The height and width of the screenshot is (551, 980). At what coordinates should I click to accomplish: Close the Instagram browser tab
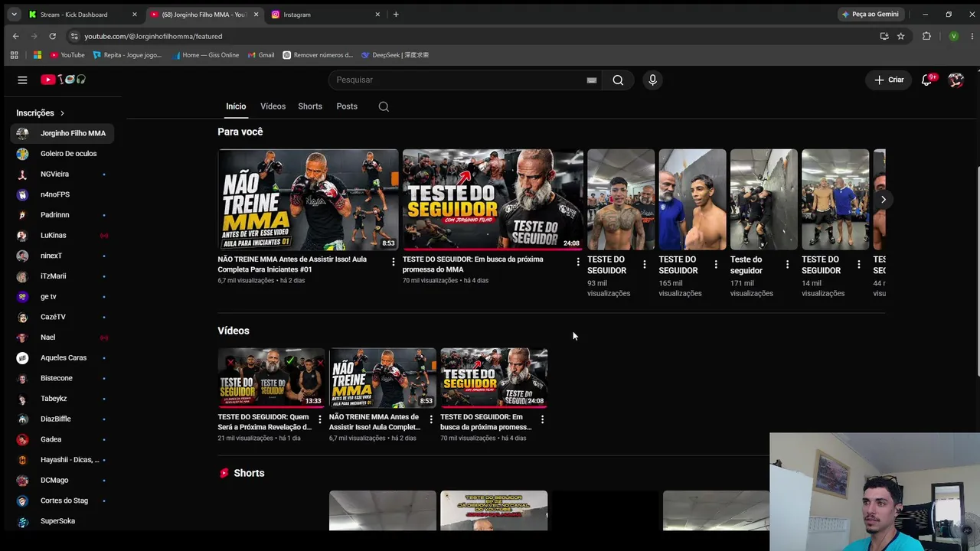[x=377, y=15]
